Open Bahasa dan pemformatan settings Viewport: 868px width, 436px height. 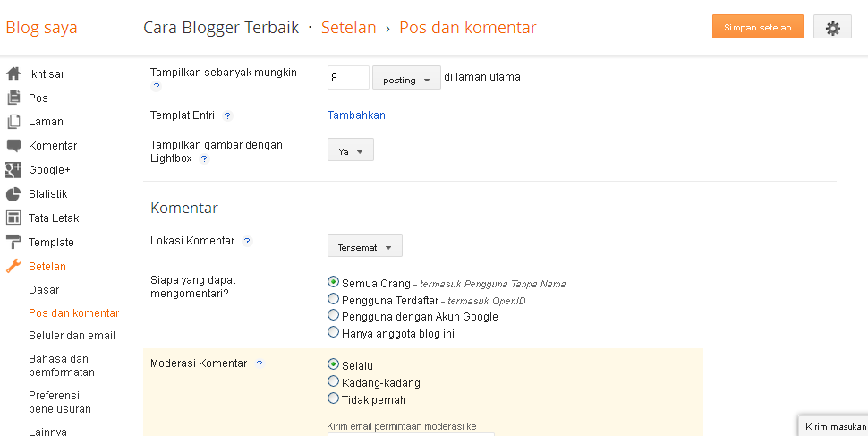[62, 365]
